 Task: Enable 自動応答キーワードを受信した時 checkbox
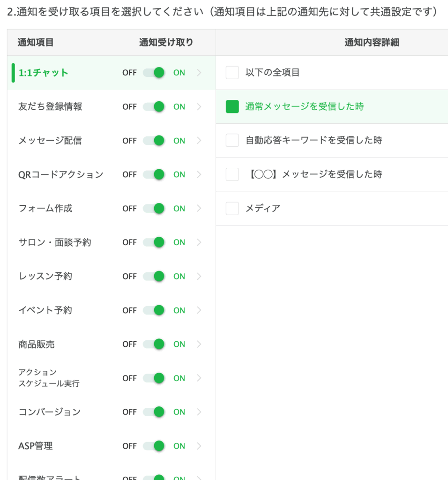(x=232, y=140)
